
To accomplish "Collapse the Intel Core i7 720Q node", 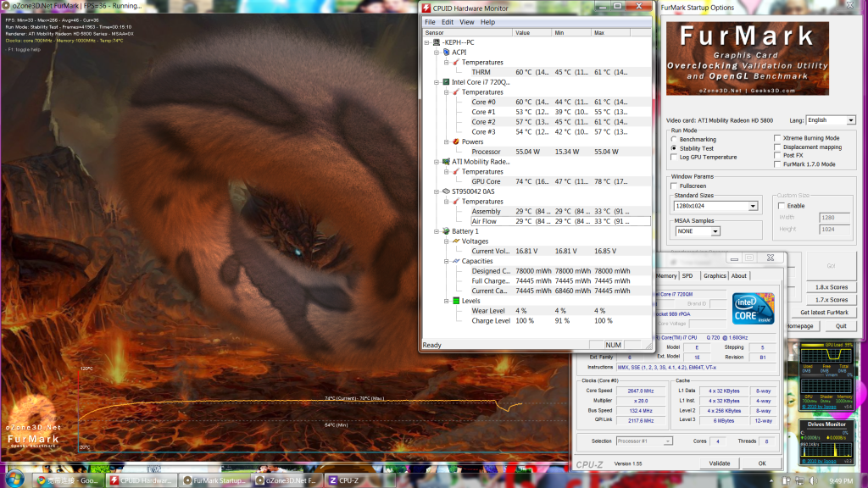I will 437,82.
